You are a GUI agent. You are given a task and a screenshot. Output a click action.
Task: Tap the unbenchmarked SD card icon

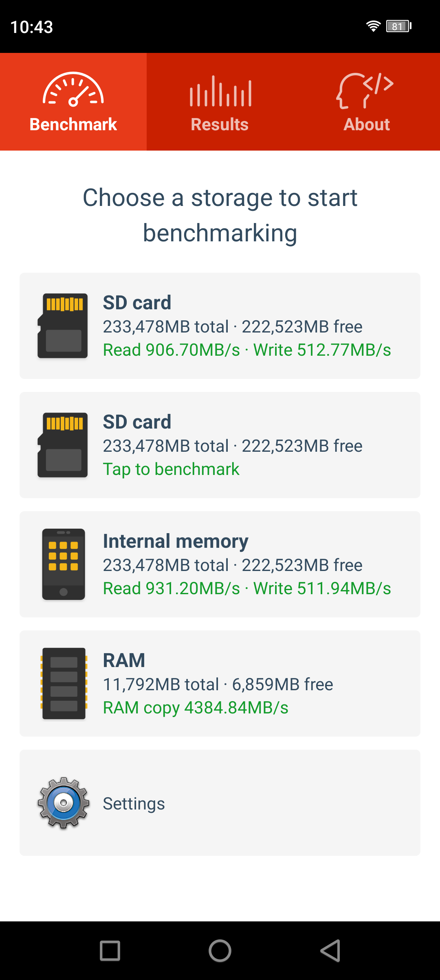coord(63,445)
